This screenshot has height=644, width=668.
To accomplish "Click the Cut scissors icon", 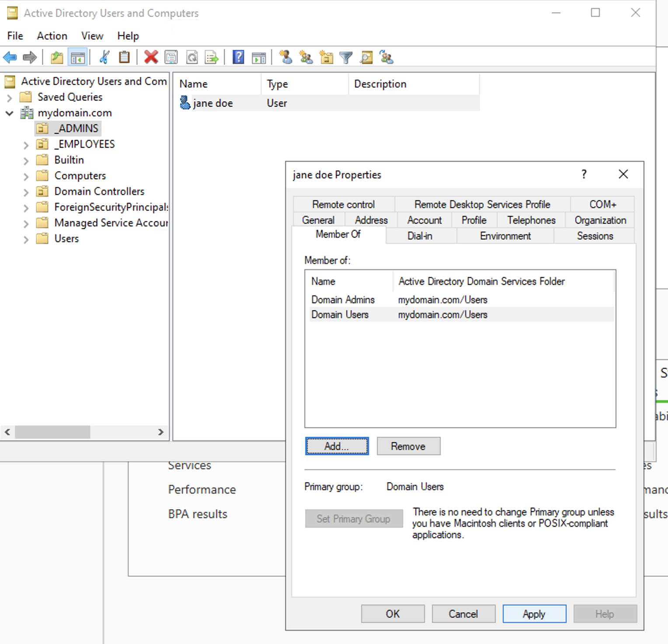I will point(104,57).
